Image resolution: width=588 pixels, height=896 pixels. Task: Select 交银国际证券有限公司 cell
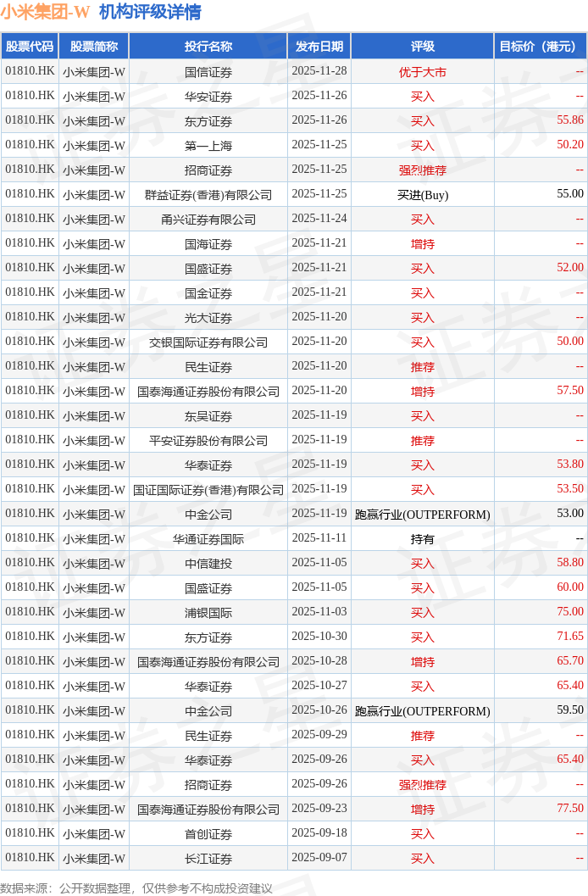pos(208,342)
